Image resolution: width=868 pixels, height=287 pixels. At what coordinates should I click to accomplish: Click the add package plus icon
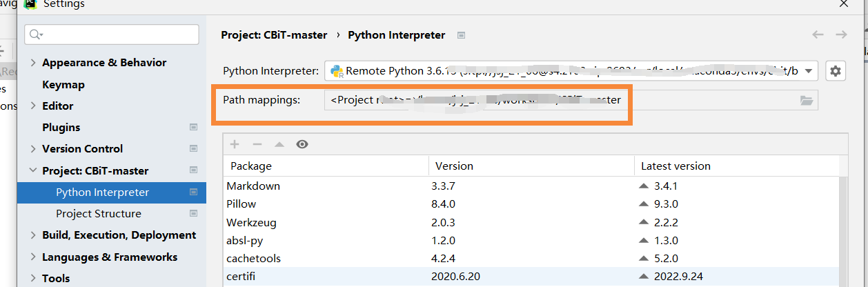point(235,144)
